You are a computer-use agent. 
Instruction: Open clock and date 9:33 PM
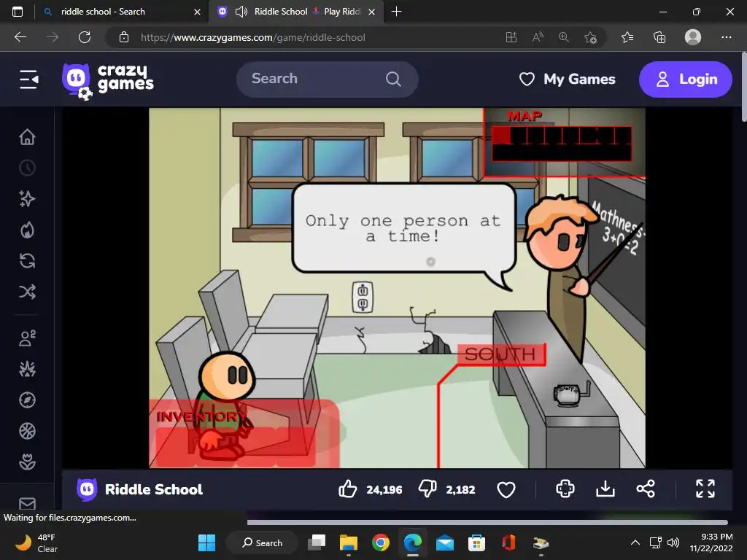pos(711,542)
